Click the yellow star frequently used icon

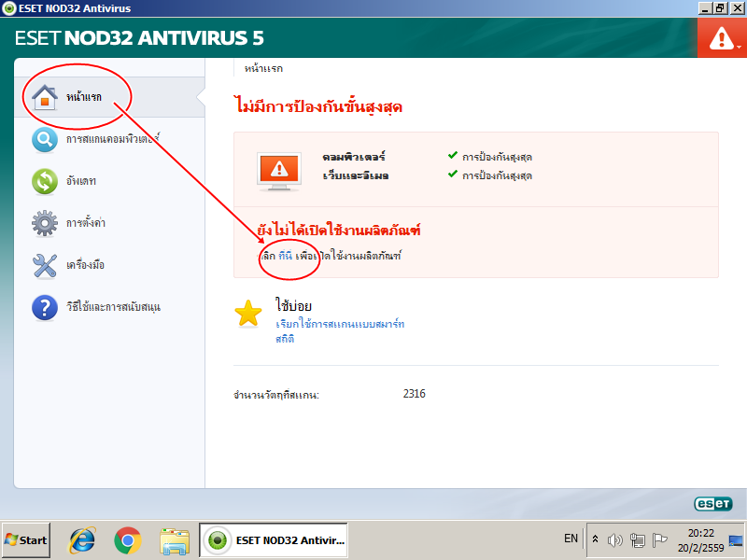(x=248, y=314)
